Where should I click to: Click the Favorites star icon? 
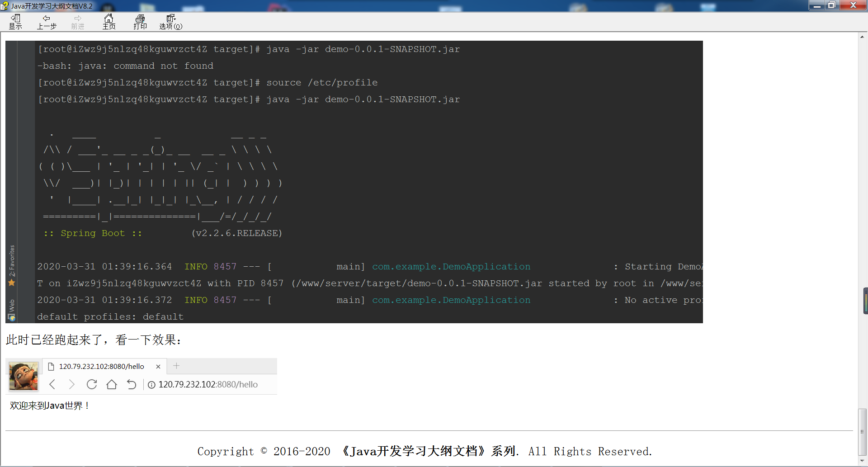point(12,283)
